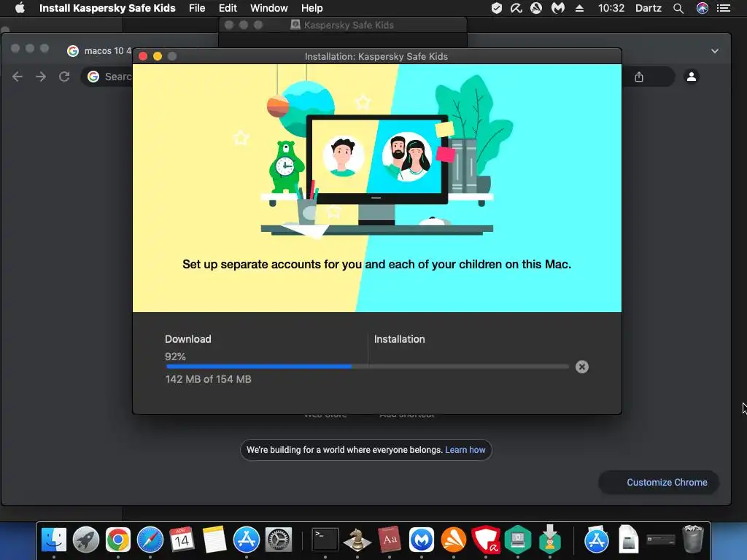Click the Installation step label
747x560 pixels.
(x=399, y=339)
